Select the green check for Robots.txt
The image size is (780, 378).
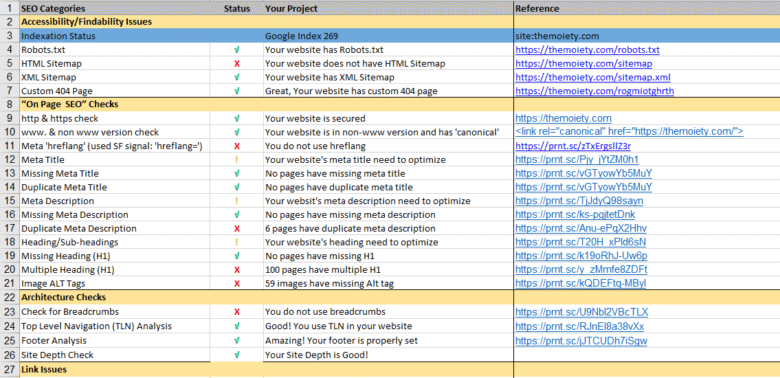237,50
